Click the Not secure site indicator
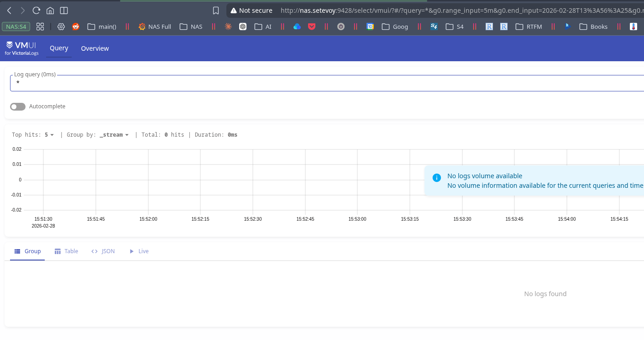Viewport: 644px width, 340px height. (251, 11)
